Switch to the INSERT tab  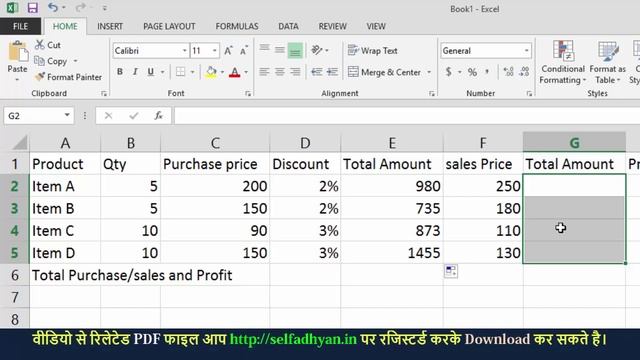click(x=110, y=26)
